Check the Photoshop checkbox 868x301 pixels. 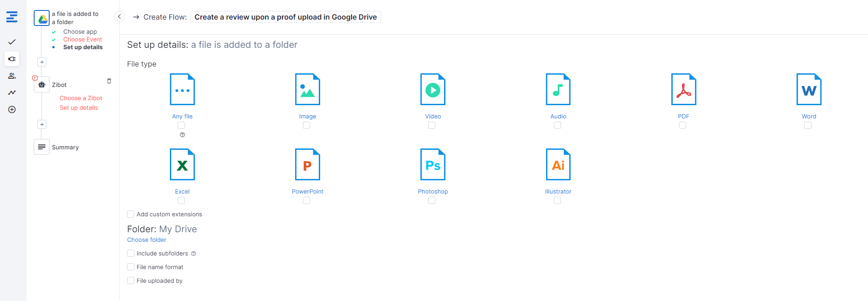[432, 200]
